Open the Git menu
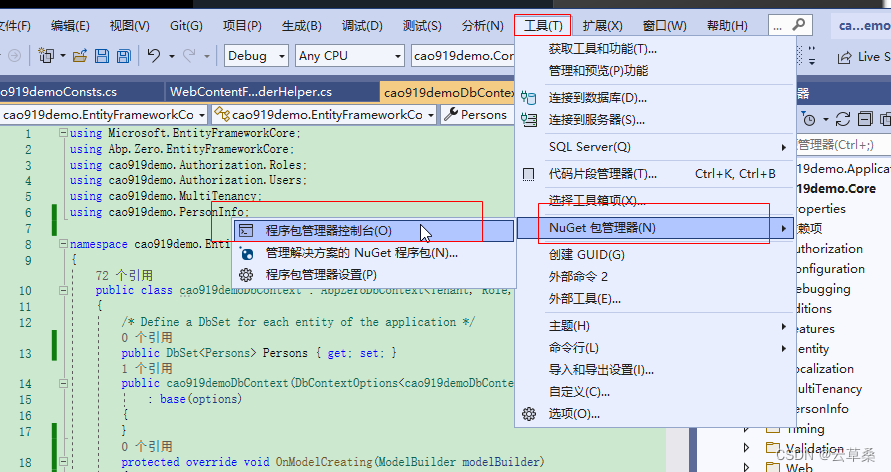 (186, 26)
